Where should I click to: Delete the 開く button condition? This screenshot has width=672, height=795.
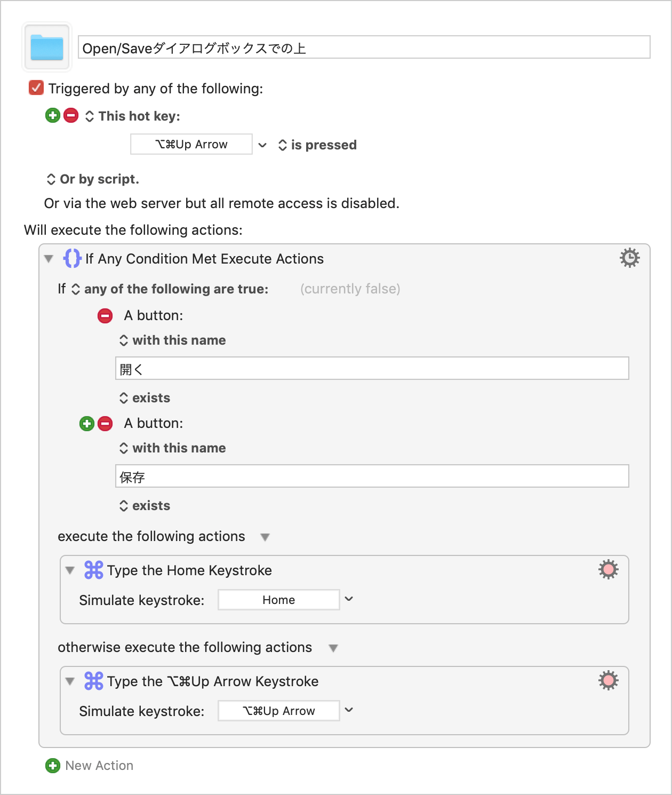click(x=105, y=316)
